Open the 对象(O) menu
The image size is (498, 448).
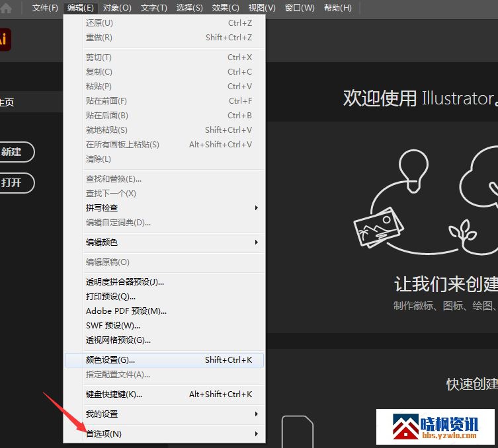[117, 8]
